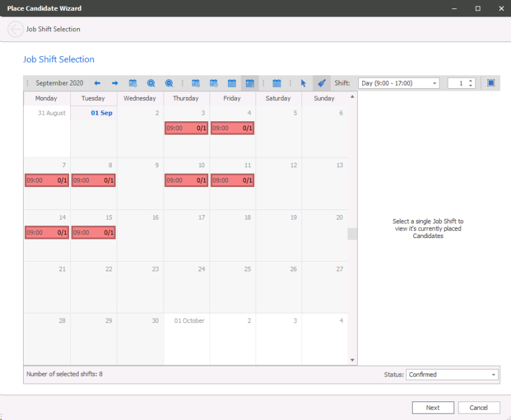The image size is (511, 420).
Task: Click the Wednesday column header
Action: (140, 98)
